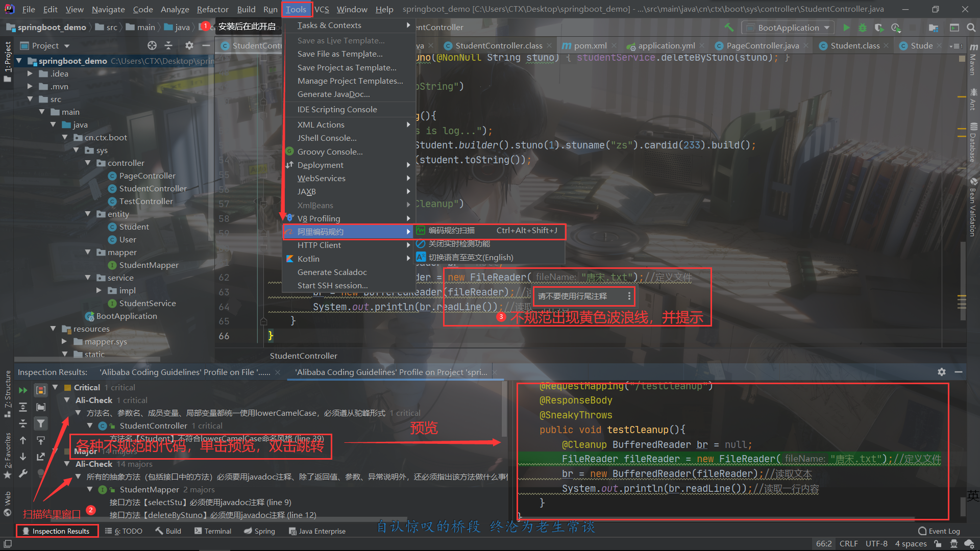The image size is (980, 551).
Task: Click the green Run application arrow
Action: pyautogui.click(x=846, y=28)
